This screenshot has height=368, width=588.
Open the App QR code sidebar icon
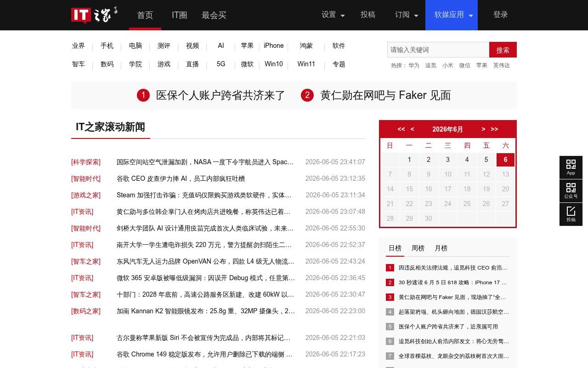tap(571, 167)
